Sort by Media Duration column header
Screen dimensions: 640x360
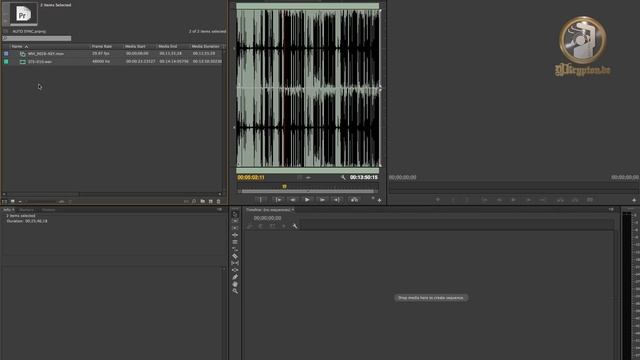207,47
